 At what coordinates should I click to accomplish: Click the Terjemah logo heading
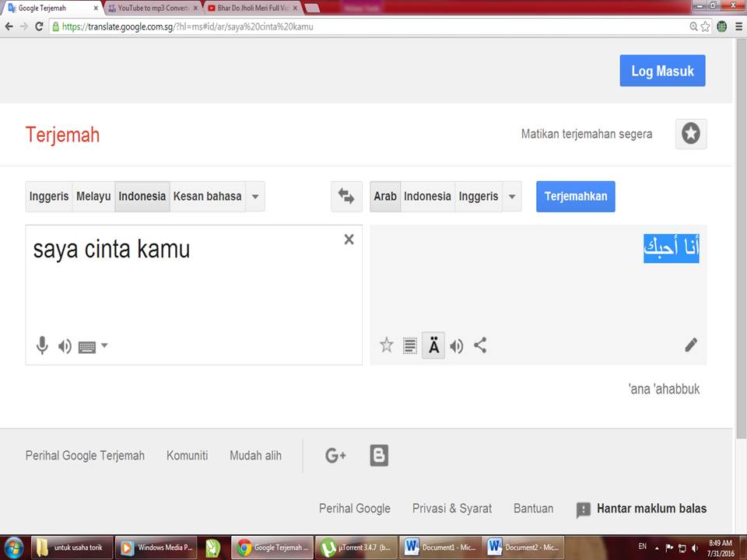(62, 135)
